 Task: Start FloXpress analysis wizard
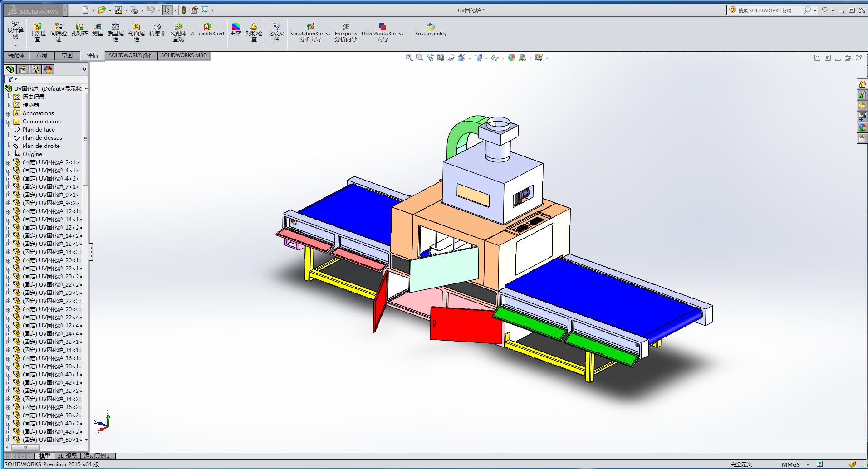[x=346, y=33]
